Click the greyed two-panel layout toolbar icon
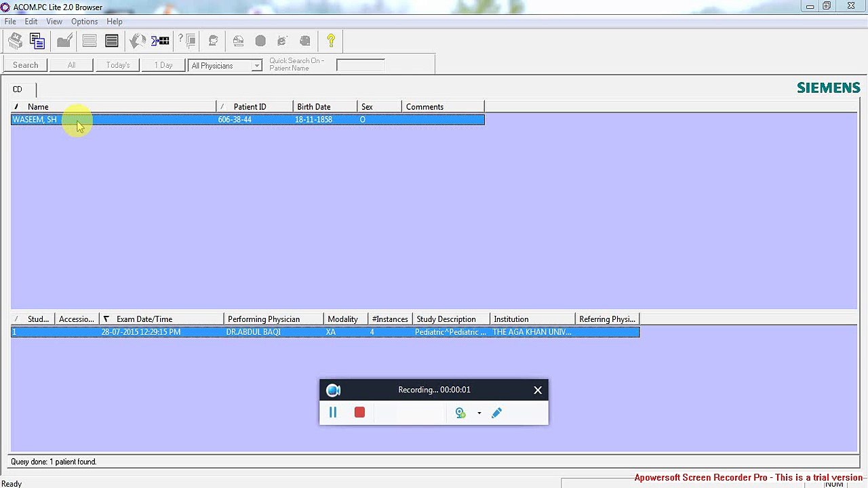Viewport: 868px width, 488px height. (89, 41)
